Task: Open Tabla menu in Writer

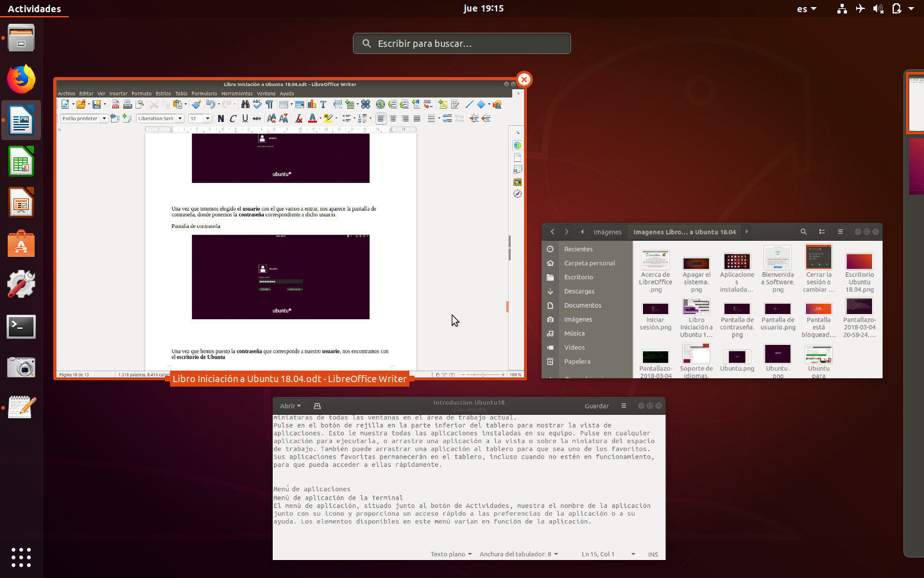Action: pos(182,94)
